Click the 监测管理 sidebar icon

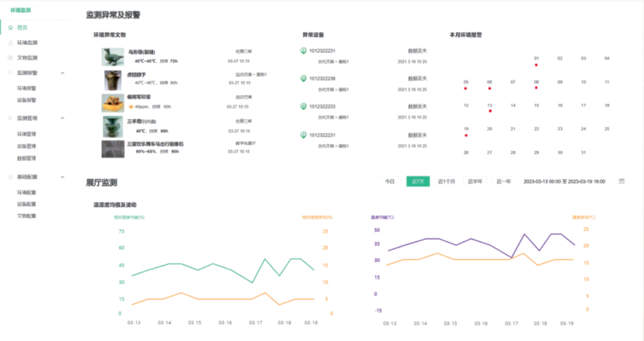point(11,118)
